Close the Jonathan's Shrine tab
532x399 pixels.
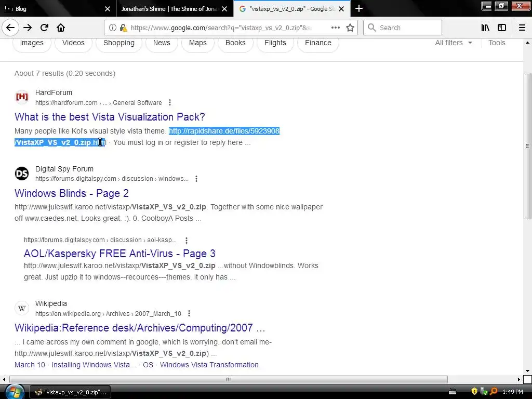point(224,9)
